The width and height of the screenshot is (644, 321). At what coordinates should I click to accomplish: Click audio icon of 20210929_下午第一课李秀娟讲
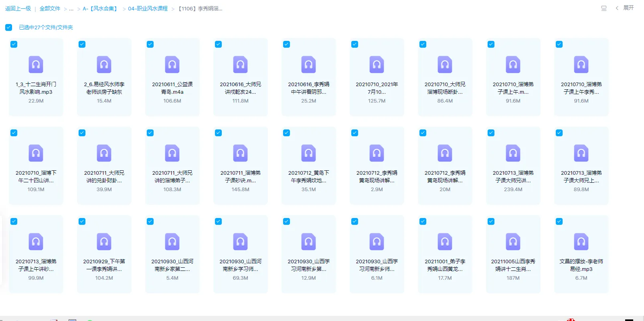[104, 242]
